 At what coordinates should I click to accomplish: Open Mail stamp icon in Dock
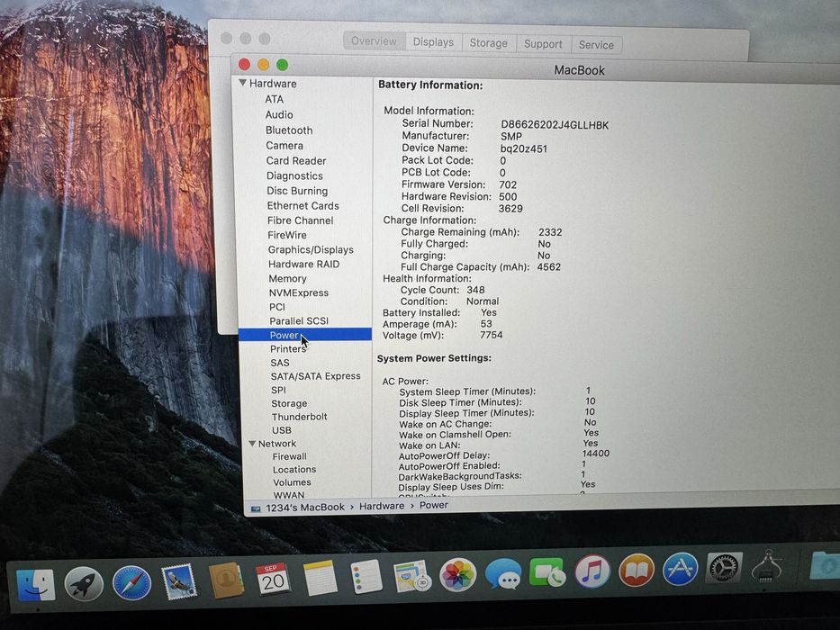click(179, 581)
